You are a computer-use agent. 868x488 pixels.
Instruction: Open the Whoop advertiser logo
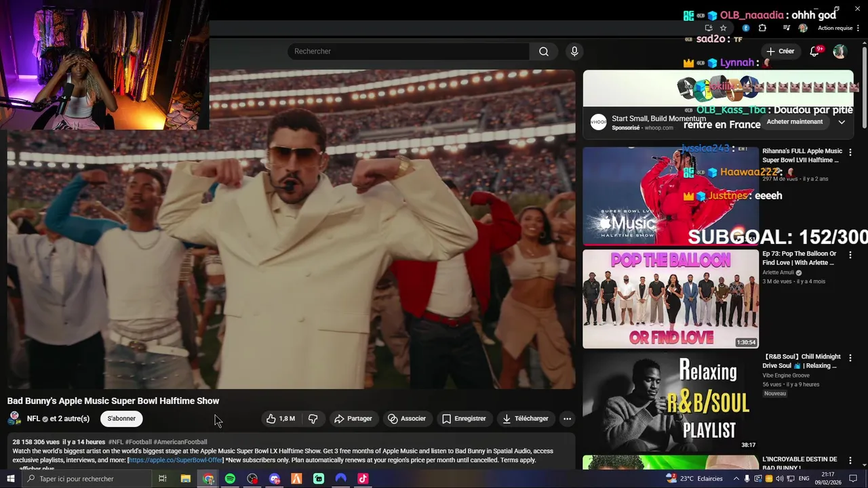tap(598, 122)
